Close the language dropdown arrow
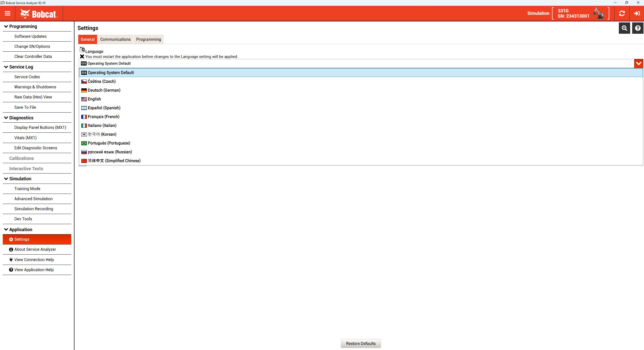 638,63
